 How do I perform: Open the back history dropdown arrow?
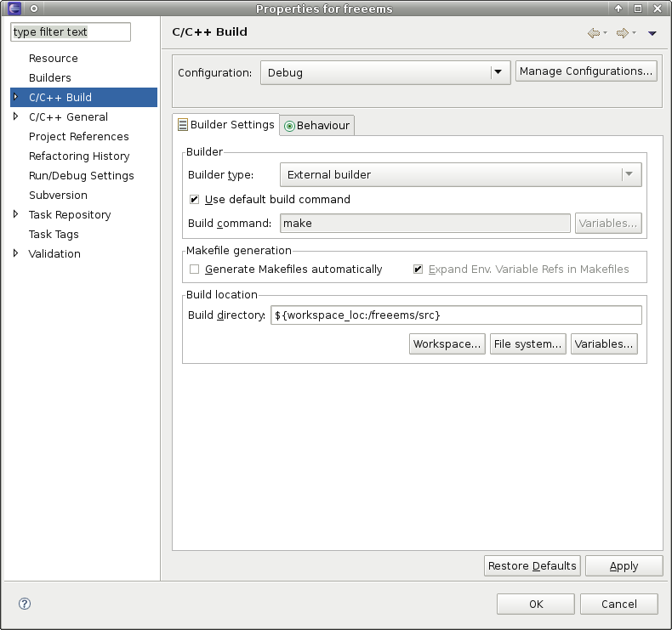(605, 32)
